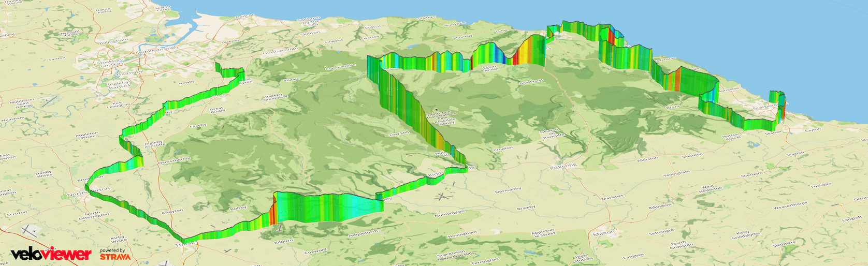Select the Snainton place label

(692, 156)
